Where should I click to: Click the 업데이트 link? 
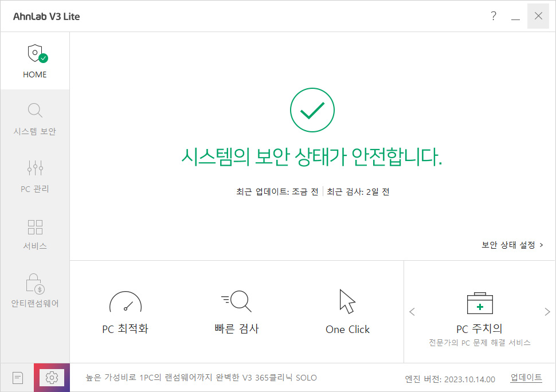tap(526, 378)
